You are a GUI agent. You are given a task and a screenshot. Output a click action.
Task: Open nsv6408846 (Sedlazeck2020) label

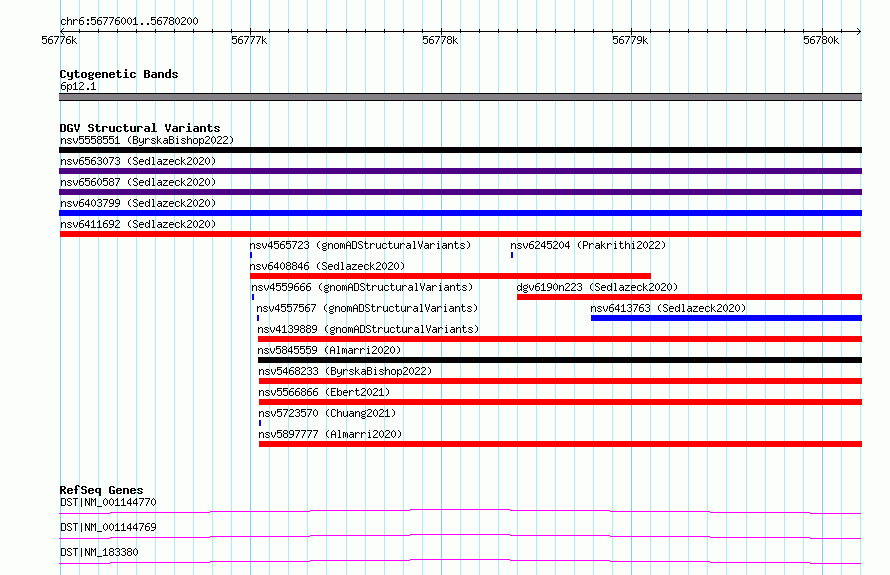tap(328, 266)
